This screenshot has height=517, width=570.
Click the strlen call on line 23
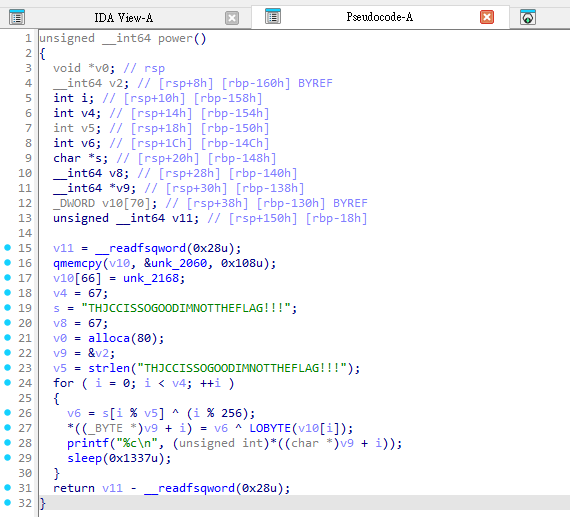[x=109, y=368]
